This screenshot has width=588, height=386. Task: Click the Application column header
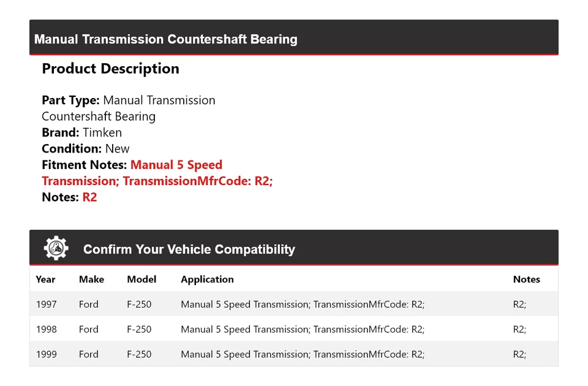pyautogui.click(x=207, y=279)
